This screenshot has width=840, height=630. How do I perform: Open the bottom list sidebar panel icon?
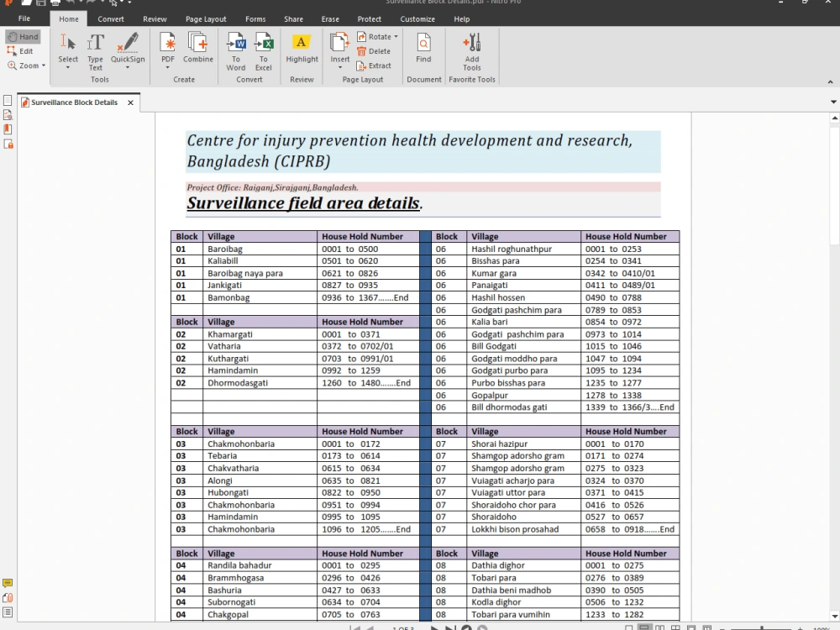(x=8, y=612)
